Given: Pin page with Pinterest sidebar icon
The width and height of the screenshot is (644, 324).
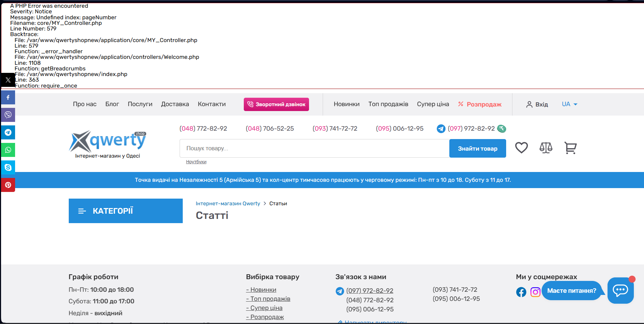Looking at the screenshot, I should coord(8,185).
